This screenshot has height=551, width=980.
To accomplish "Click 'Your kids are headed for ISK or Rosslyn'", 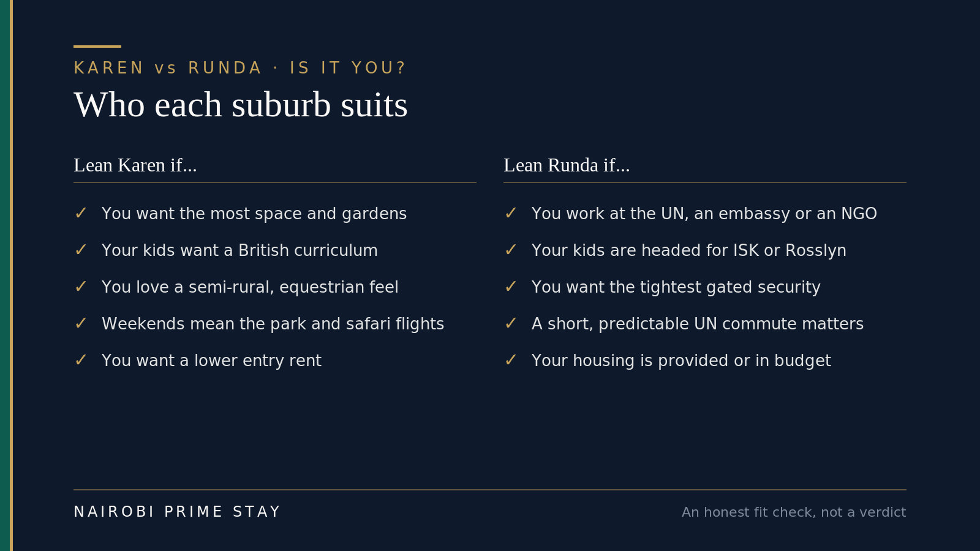I will [x=689, y=250].
